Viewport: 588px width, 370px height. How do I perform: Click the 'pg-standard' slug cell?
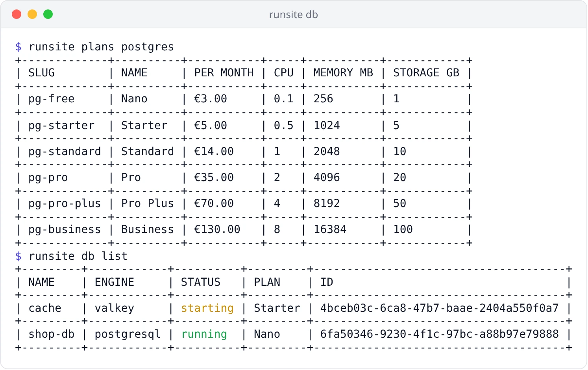[x=65, y=152]
